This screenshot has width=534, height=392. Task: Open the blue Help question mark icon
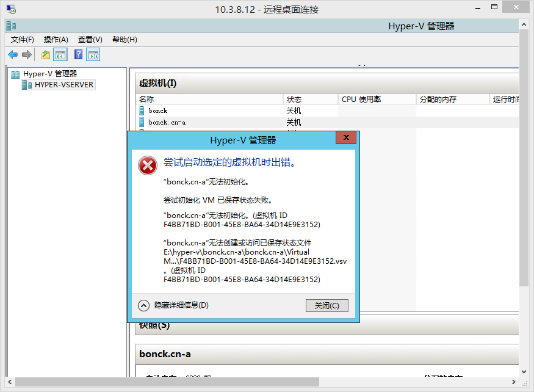click(78, 54)
